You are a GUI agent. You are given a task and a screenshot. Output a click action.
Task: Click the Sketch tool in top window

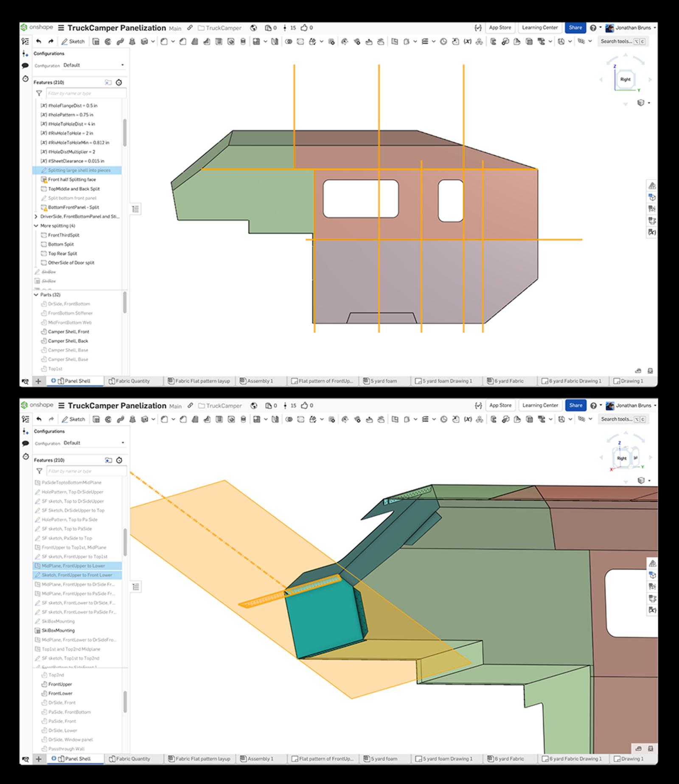click(73, 42)
